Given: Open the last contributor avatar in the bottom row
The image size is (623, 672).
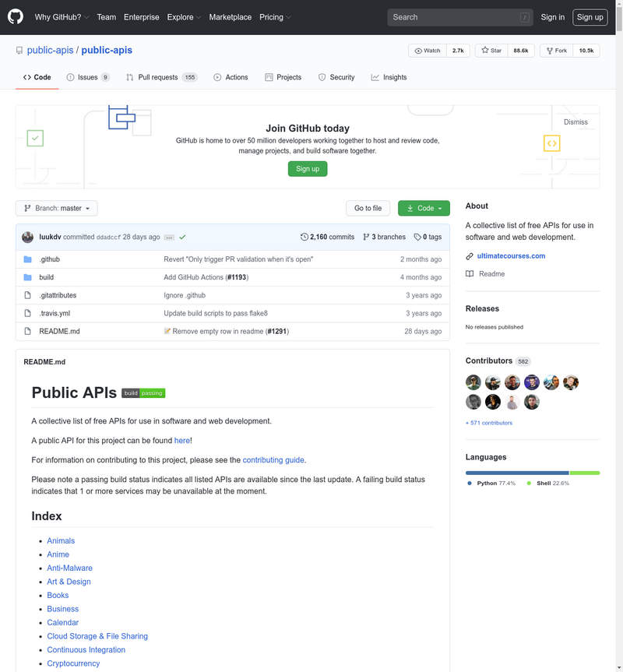Looking at the screenshot, I should 532,402.
